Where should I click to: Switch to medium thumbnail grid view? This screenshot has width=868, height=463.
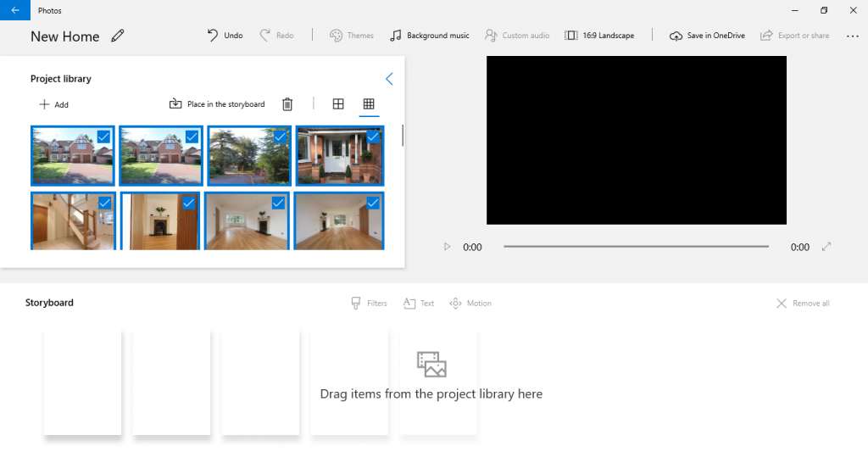(338, 103)
